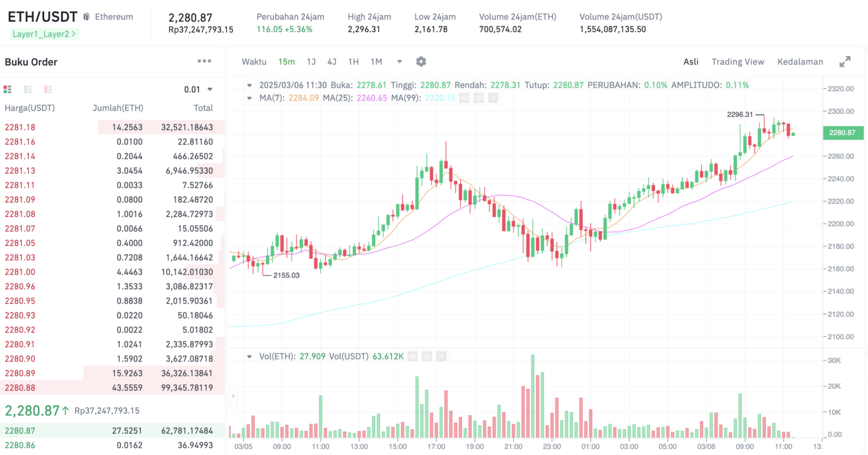Switch to the 1J interval
The image size is (868, 455).
[x=311, y=62]
